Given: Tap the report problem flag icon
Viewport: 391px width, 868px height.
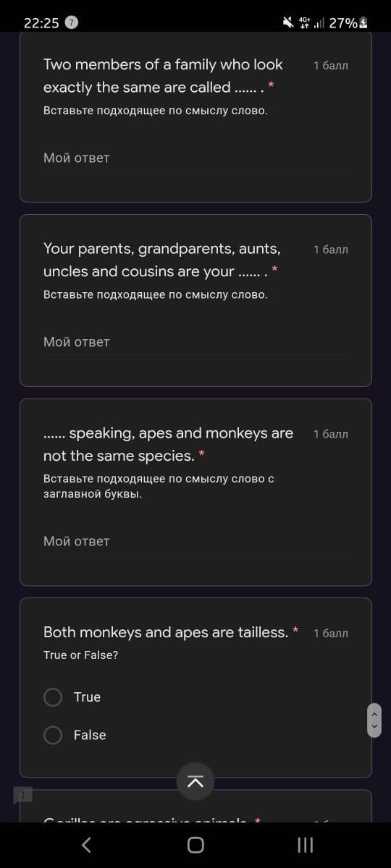Looking at the screenshot, I should click(23, 796).
